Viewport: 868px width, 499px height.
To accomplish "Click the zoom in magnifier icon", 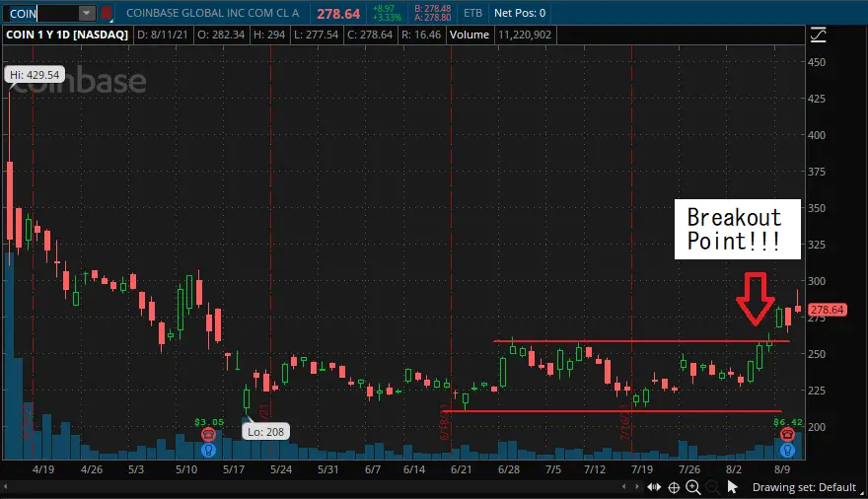I will 693,487.
